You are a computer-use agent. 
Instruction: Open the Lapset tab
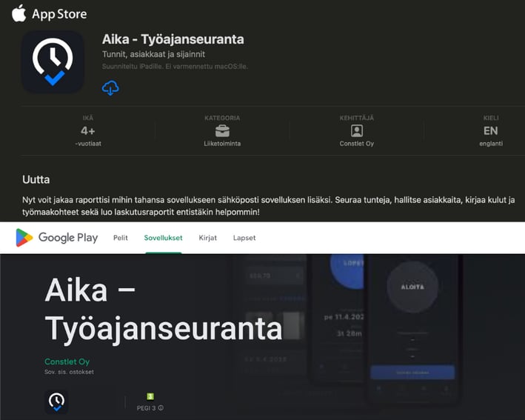coord(244,238)
